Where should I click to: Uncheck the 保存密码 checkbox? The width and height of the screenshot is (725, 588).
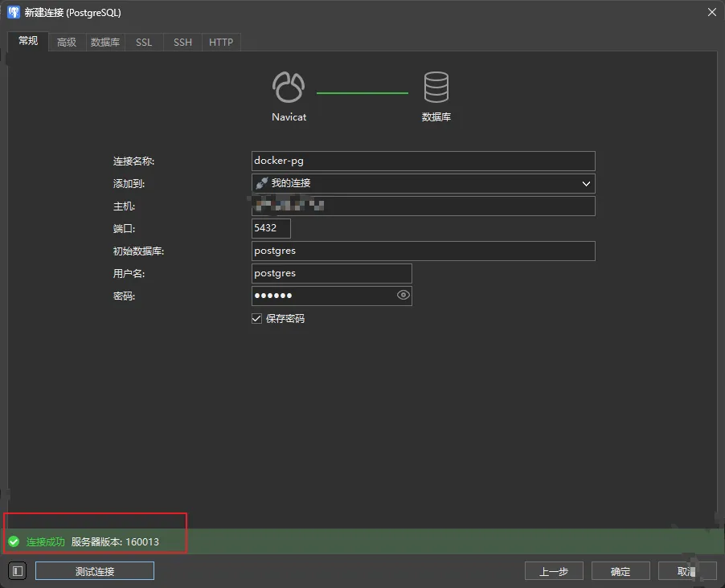coord(256,318)
